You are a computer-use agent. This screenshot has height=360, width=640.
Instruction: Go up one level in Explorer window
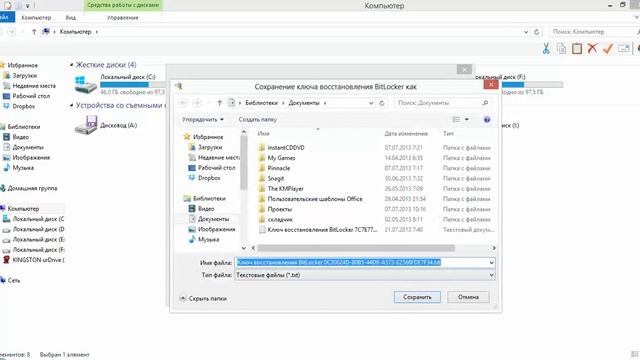tap(34, 31)
